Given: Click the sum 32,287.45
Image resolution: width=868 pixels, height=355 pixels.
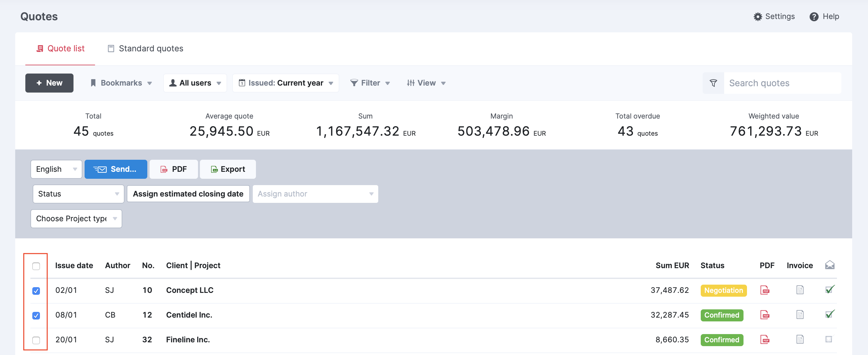Looking at the screenshot, I should 670,314.
